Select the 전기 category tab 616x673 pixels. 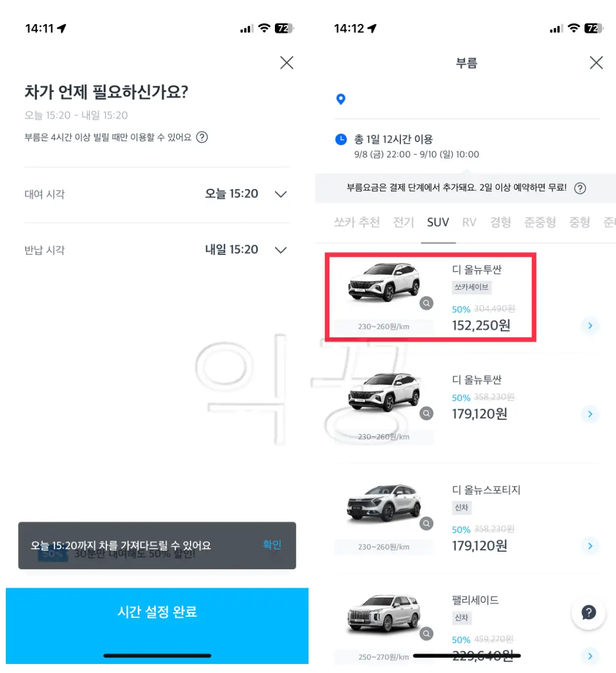coord(403,222)
